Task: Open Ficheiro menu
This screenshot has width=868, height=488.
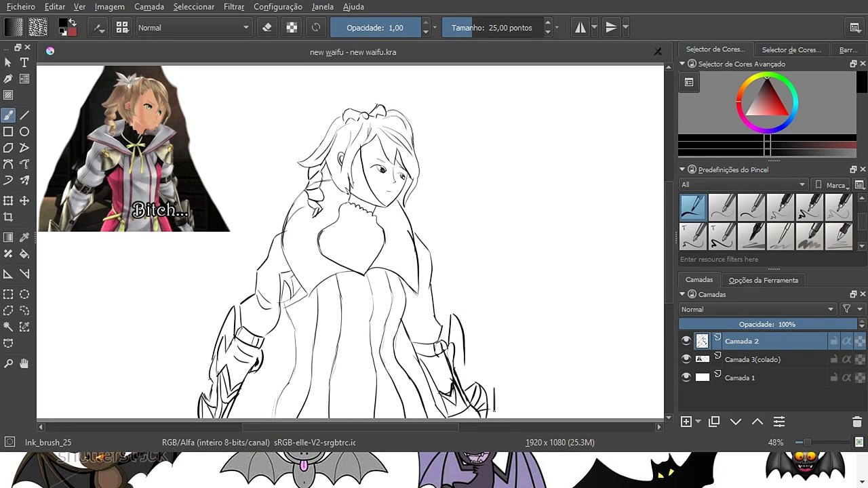Action: pyautogui.click(x=21, y=7)
